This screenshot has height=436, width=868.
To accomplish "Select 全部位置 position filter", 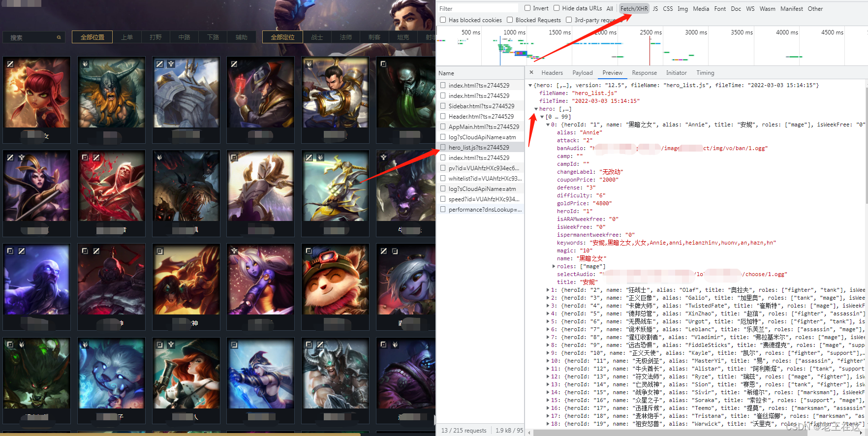I will point(92,37).
